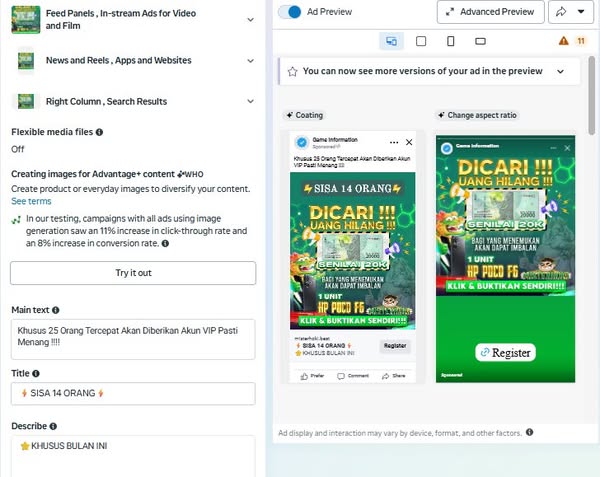Click the preview panel vertical scrollbar
Viewport: 600px width, 477px height.
[x=592, y=96]
